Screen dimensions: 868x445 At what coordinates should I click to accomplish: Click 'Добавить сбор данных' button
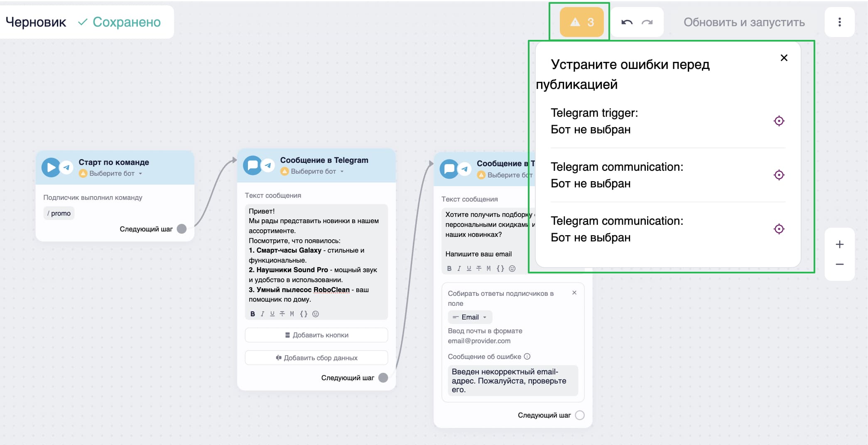tap(316, 358)
